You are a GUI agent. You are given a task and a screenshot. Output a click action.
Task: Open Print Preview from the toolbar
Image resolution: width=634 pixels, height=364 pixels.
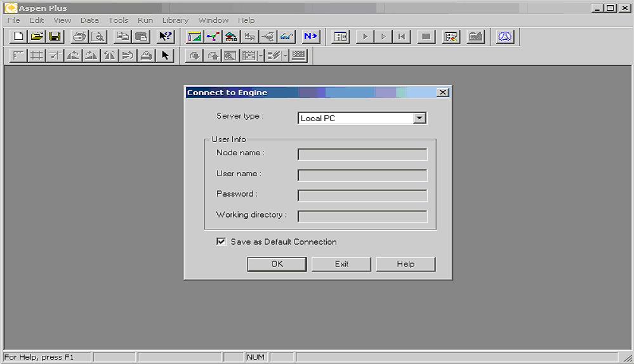pos(98,36)
